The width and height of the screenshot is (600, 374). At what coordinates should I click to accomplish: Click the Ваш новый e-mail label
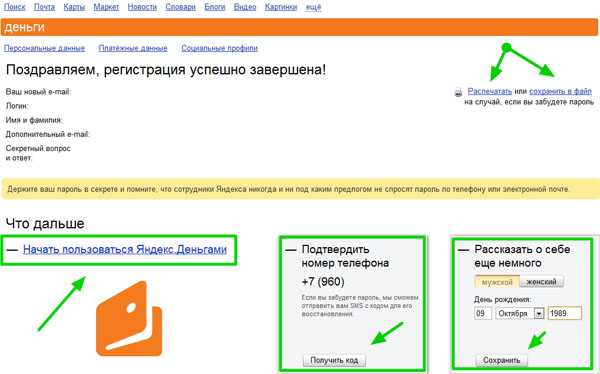coord(38,92)
